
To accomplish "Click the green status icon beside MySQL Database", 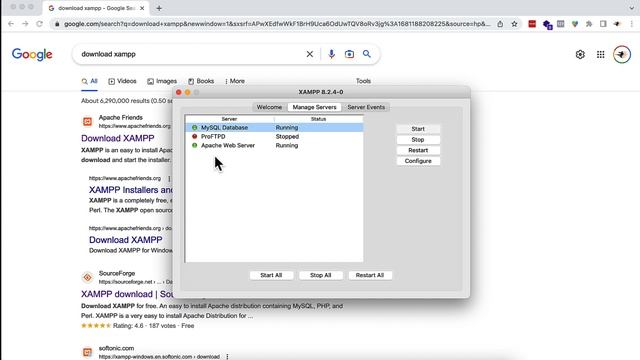I will point(195,128).
